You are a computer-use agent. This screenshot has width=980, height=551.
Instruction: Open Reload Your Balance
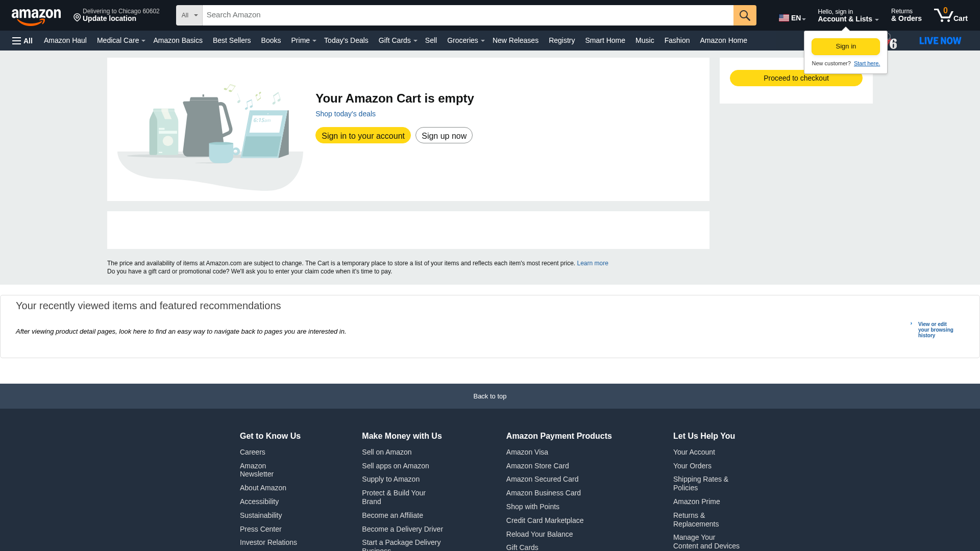540,534
